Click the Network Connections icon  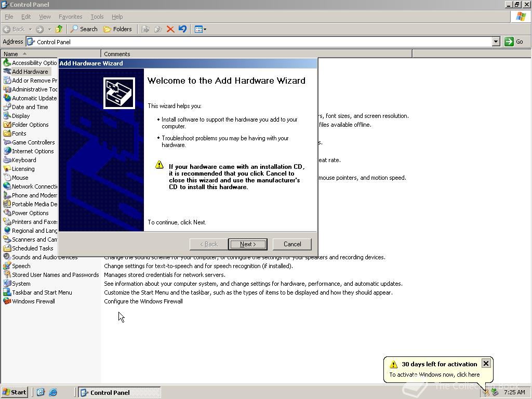7,187
